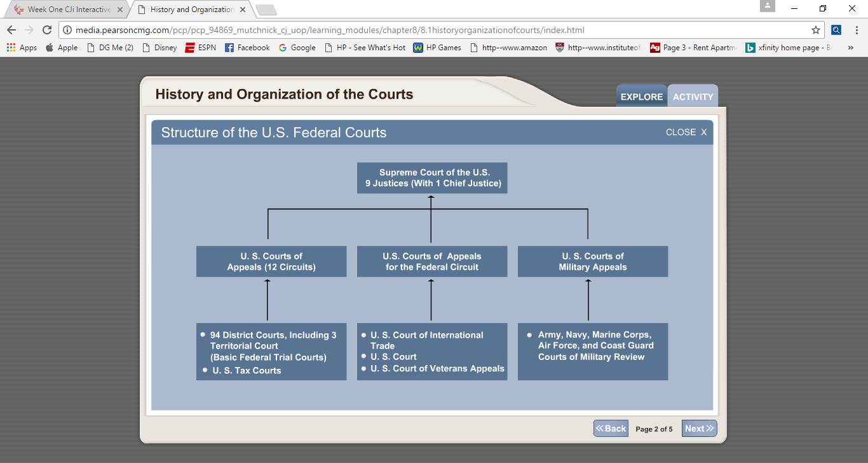Switch to the ACTIVITY tab
This screenshot has width=868, height=463.
[693, 97]
